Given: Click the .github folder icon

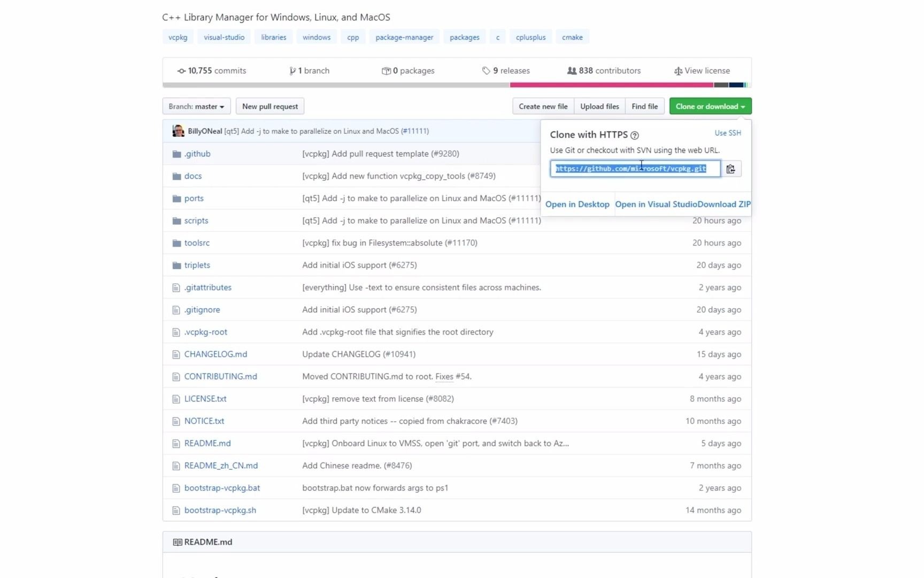Looking at the screenshot, I should coord(177,154).
